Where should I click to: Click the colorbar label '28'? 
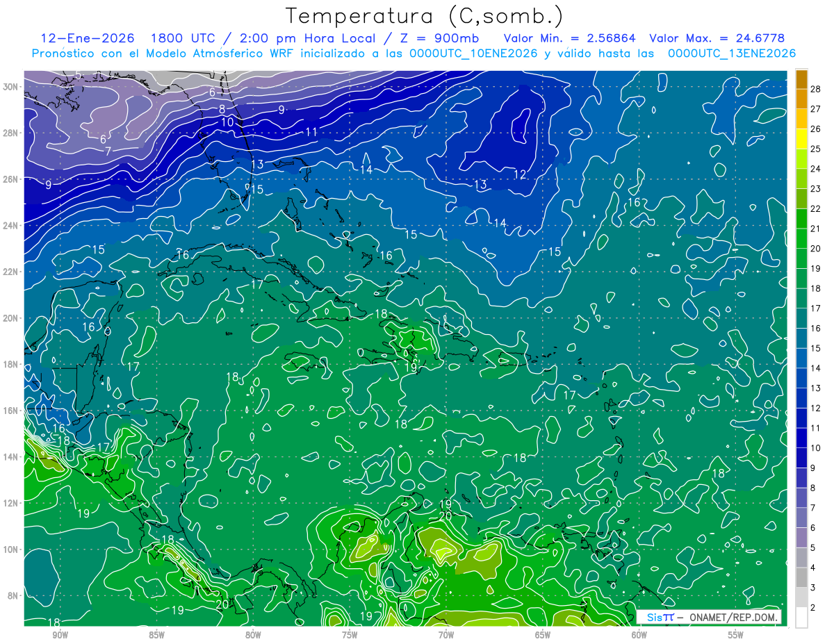pyautogui.click(x=816, y=88)
